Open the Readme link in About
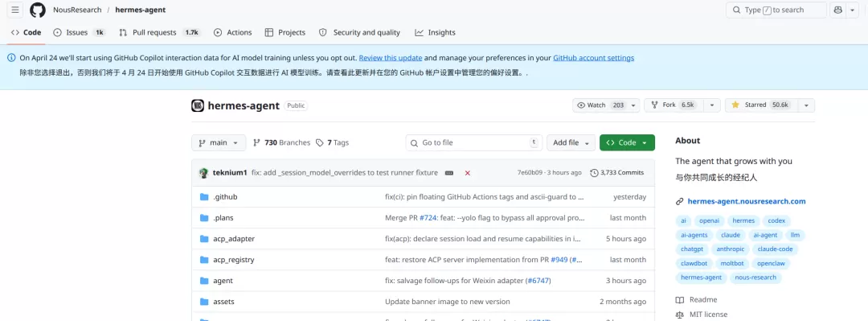 pos(696,300)
